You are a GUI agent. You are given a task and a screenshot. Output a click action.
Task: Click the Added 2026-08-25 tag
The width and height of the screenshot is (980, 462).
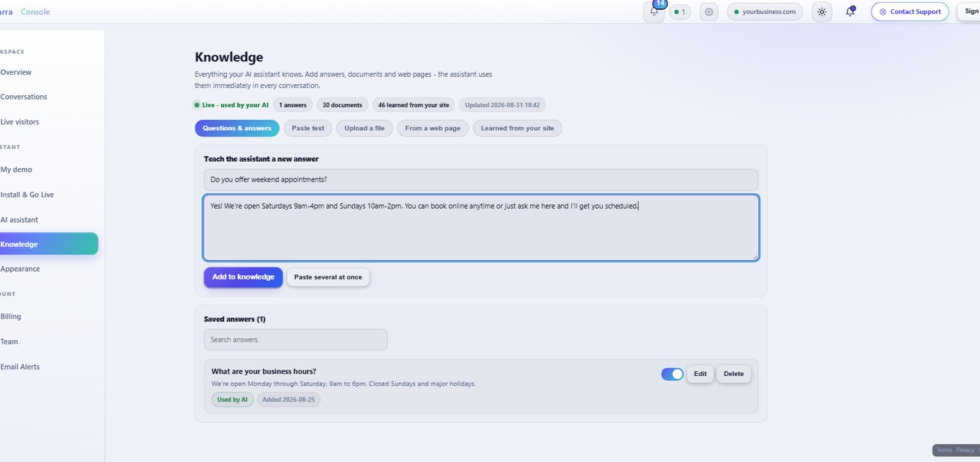(288, 400)
